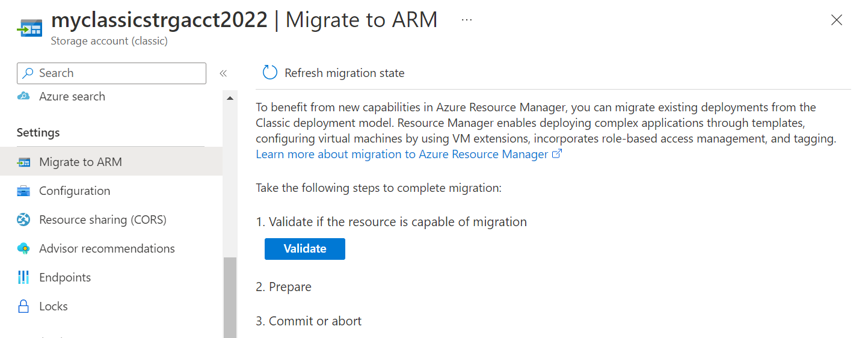
Task: Click Refresh migration state
Action: pos(344,73)
